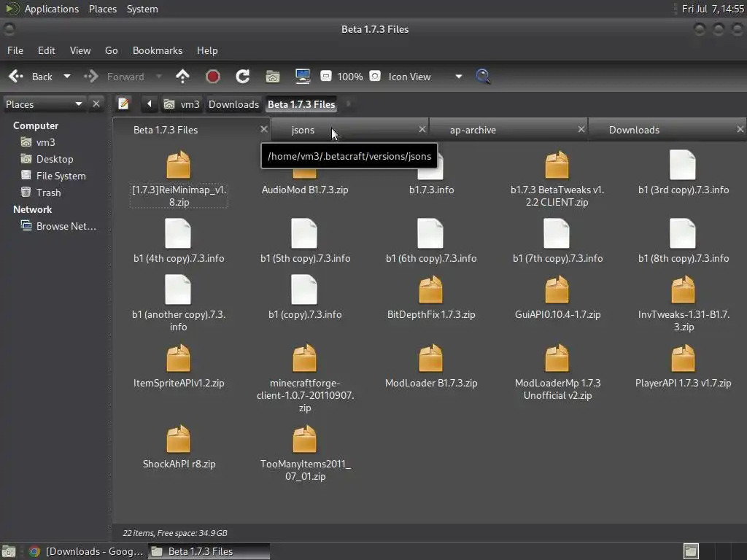The height and width of the screenshot is (560, 747).
Task: Select the b1.7.3 BetaTweaks CLIENT.zip archive
Action: [x=557, y=165]
